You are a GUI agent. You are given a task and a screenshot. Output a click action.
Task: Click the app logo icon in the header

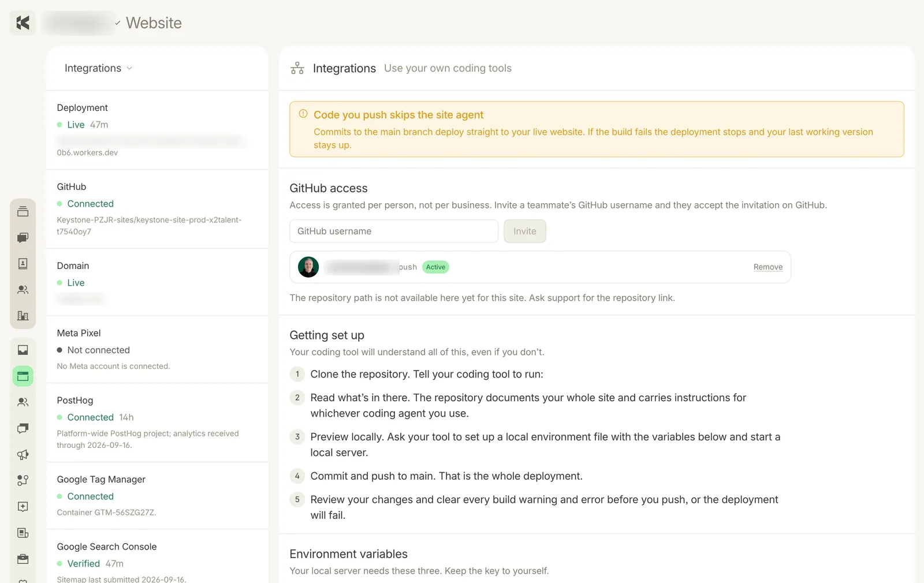[23, 23]
